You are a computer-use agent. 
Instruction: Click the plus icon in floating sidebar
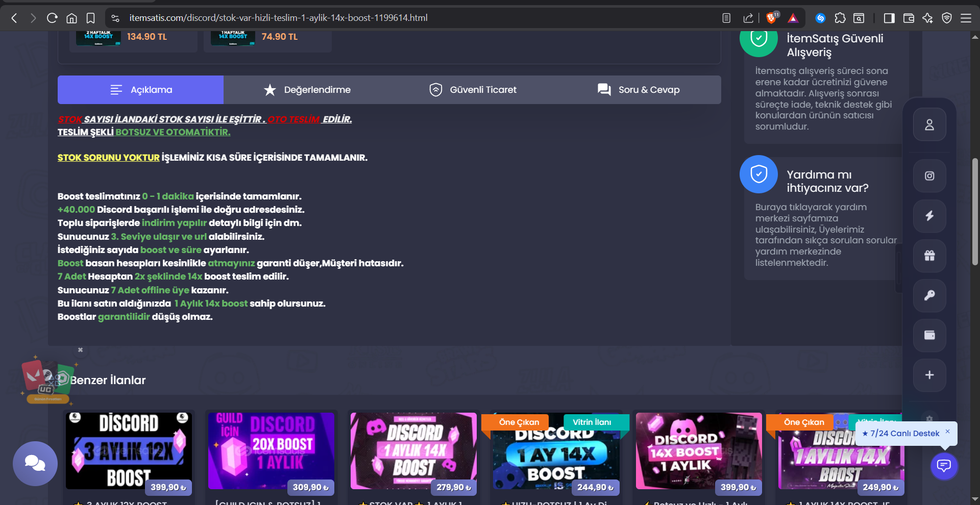tap(929, 375)
